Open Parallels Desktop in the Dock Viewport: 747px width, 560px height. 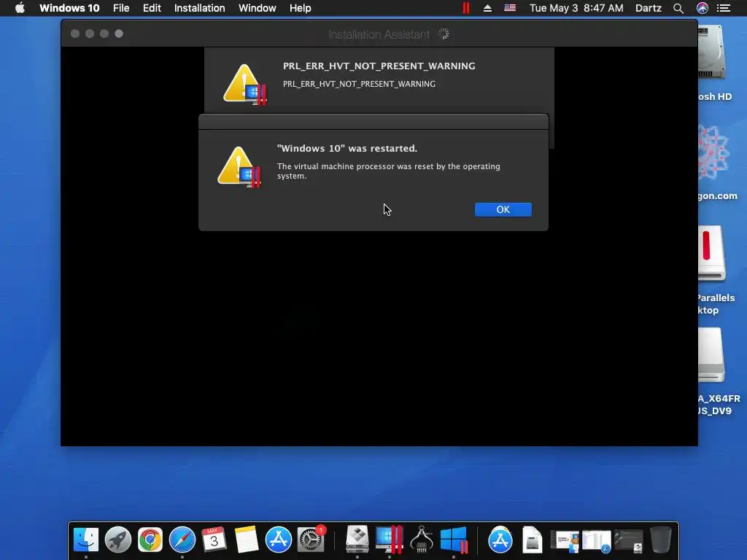coord(390,540)
